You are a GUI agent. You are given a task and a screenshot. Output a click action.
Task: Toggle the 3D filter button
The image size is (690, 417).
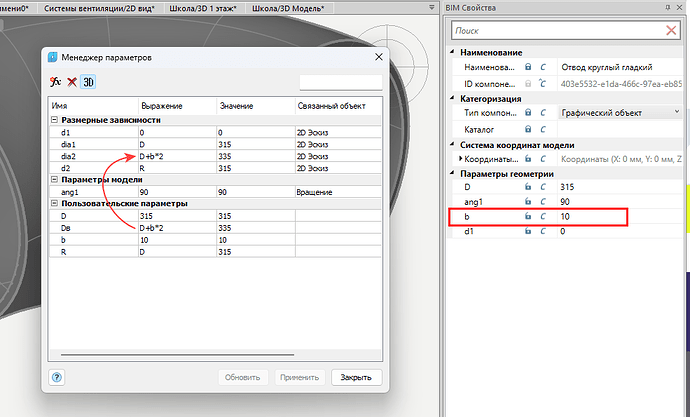pyautogui.click(x=88, y=82)
